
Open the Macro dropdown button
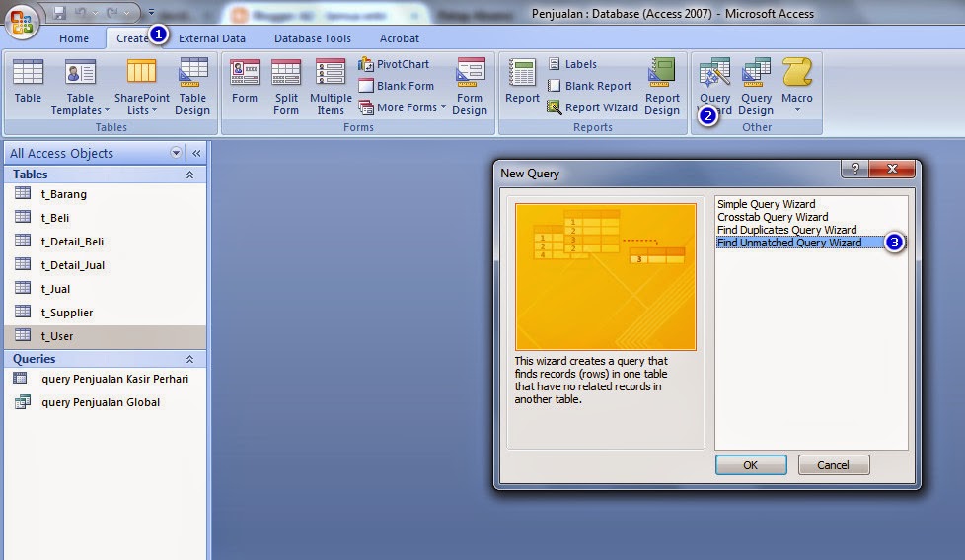(797, 87)
